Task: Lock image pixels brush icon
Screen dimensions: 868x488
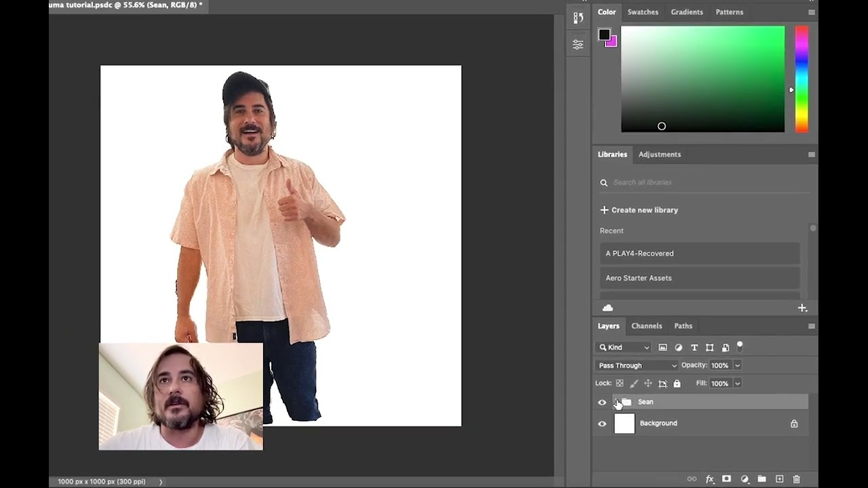Action: pyautogui.click(x=633, y=384)
